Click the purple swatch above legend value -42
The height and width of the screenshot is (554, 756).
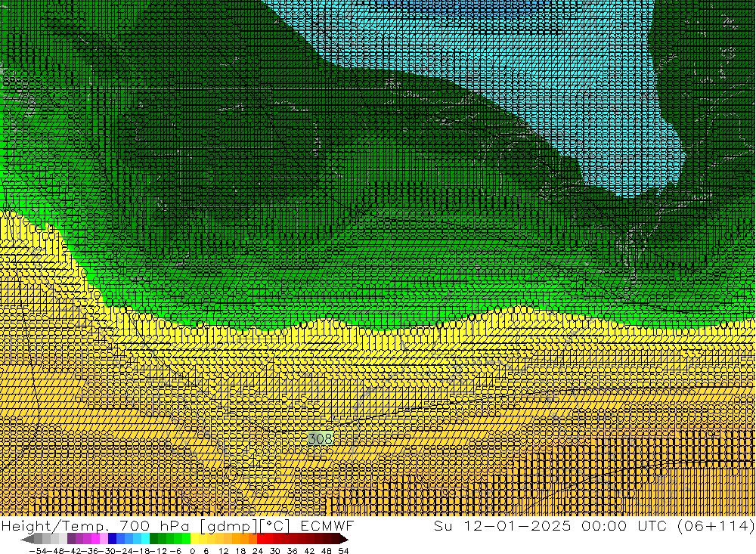pos(71,539)
